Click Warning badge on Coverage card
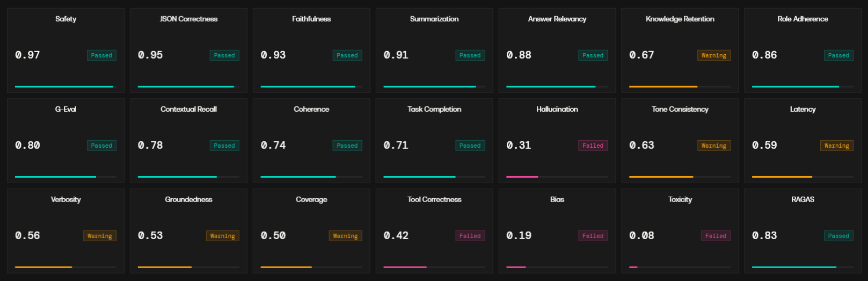The image size is (868, 281). [x=346, y=236]
